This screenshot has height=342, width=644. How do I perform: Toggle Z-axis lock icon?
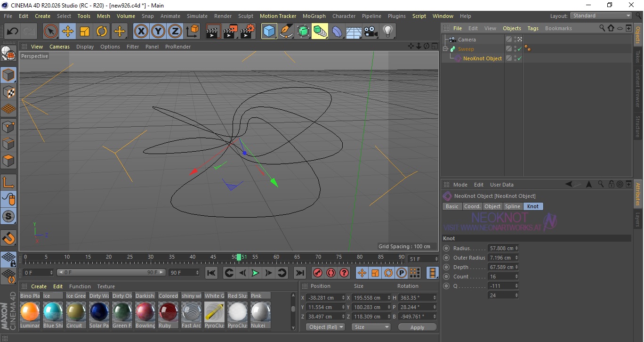coord(175,32)
